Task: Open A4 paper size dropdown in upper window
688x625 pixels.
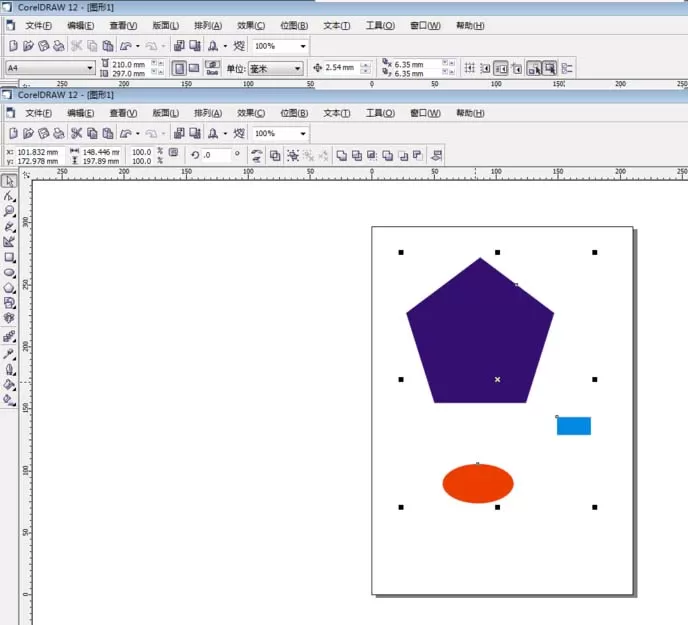Action: click(x=90, y=68)
